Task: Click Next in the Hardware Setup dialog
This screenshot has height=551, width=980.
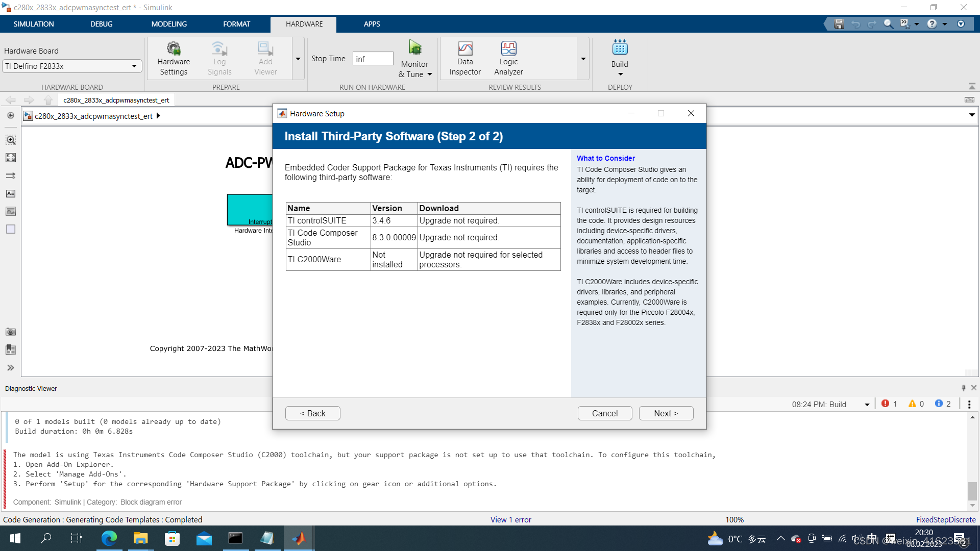Action: click(666, 413)
